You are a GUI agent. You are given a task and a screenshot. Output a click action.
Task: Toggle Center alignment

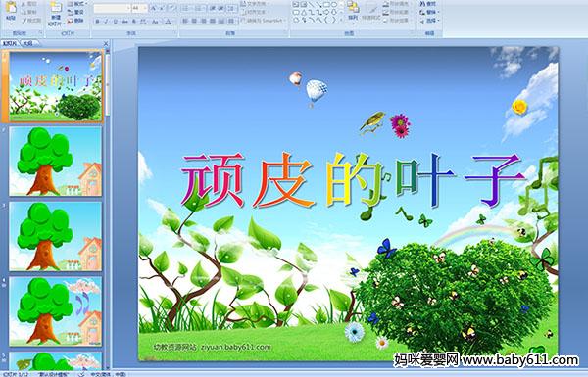click(x=194, y=21)
